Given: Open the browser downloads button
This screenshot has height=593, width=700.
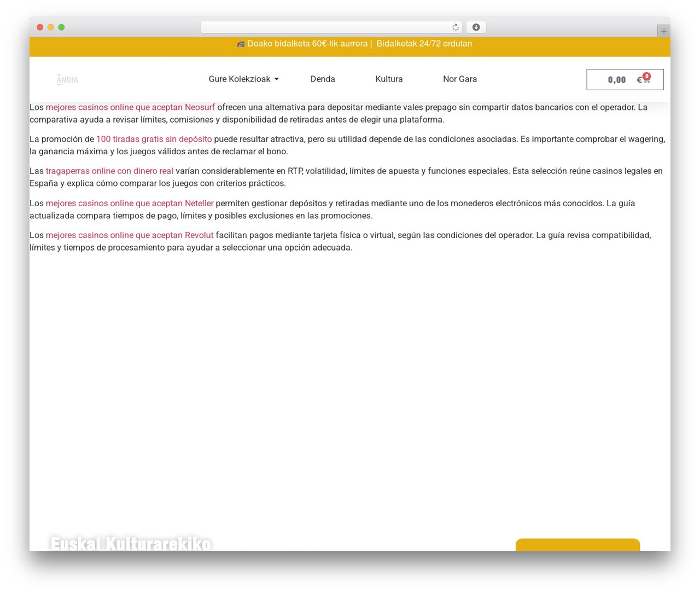Looking at the screenshot, I should point(476,27).
